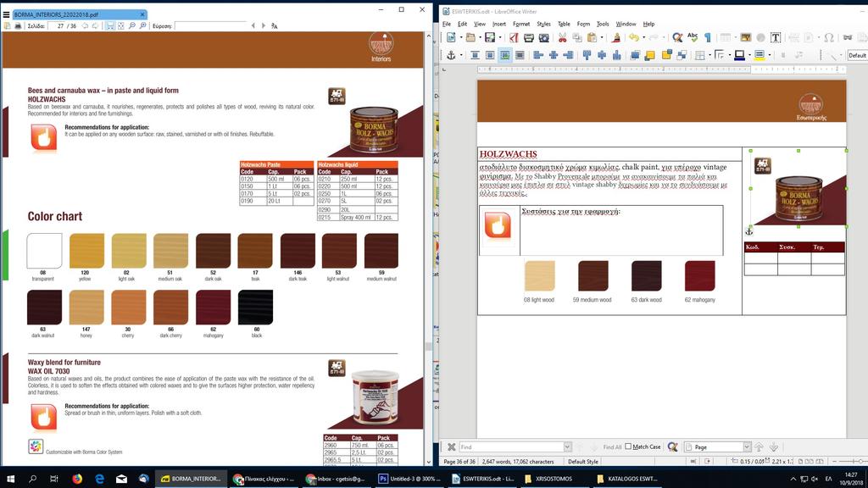Open the PDF viewer hamburger menu
868x488 pixels.
6,14
